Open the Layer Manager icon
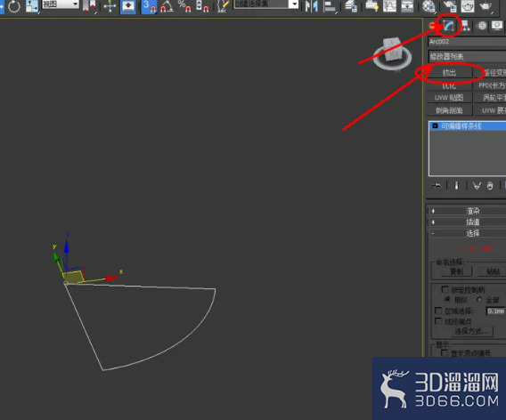This screenshot has height=420, width=506. [x=350, y=6]
